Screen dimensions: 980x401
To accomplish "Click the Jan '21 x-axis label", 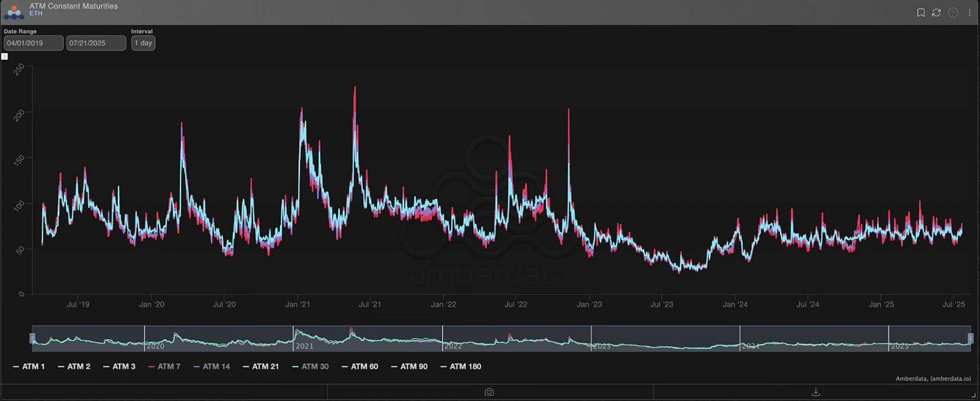I will 297,305.
